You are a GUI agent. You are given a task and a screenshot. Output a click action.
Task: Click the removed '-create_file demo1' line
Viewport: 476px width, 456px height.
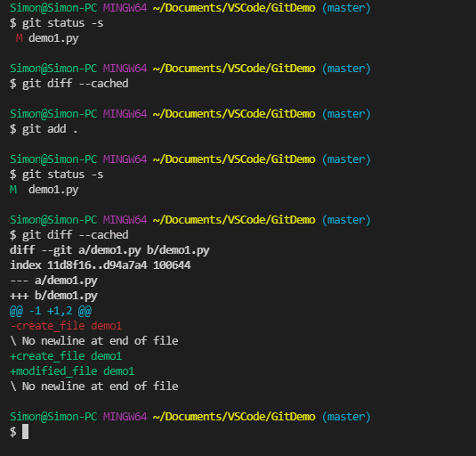point(66,326)
